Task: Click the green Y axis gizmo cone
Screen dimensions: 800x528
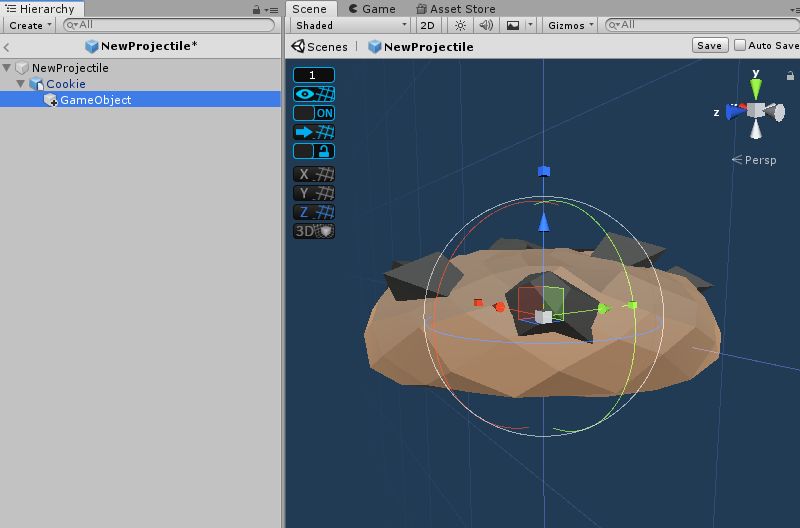Action: (x=756, y=88)
